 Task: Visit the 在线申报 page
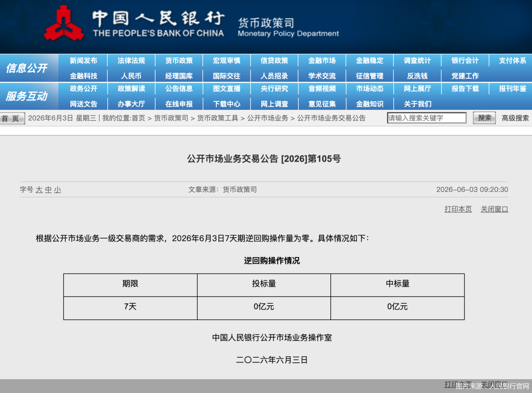coord(179,104)
